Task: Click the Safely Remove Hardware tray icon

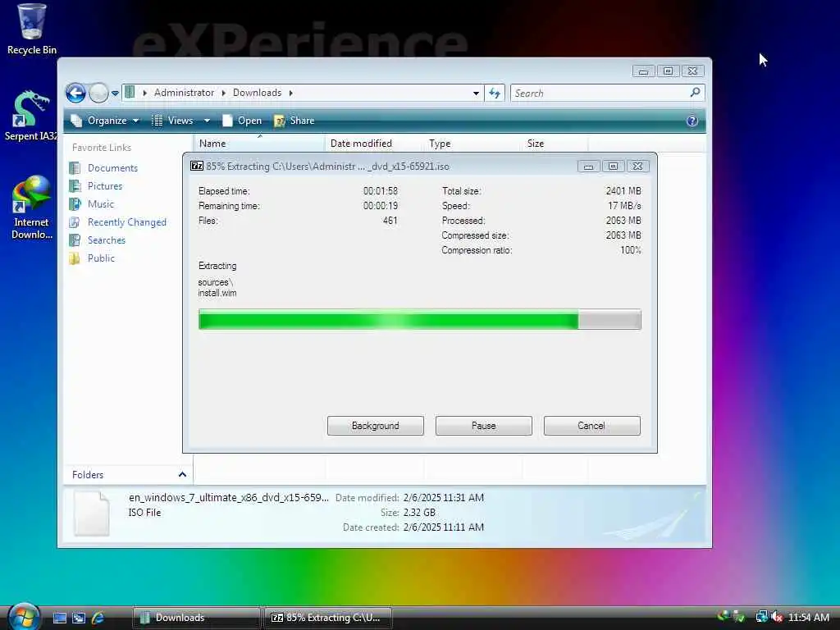Action: point(739,617)
